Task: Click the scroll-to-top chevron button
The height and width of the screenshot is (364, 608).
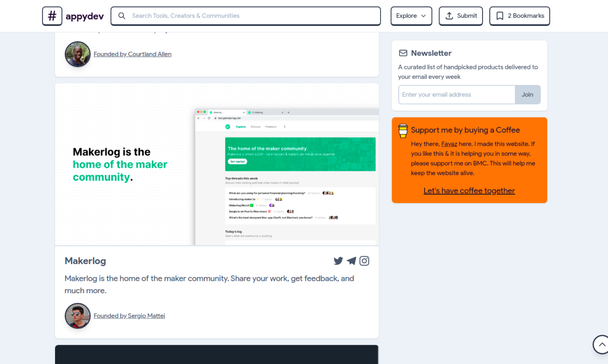Action: (600, 344)
